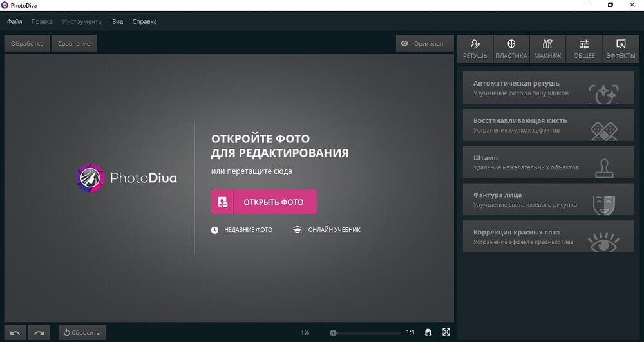Click the redo arrow button
Screen dimensions: 644x342
(x=39, y=332)
